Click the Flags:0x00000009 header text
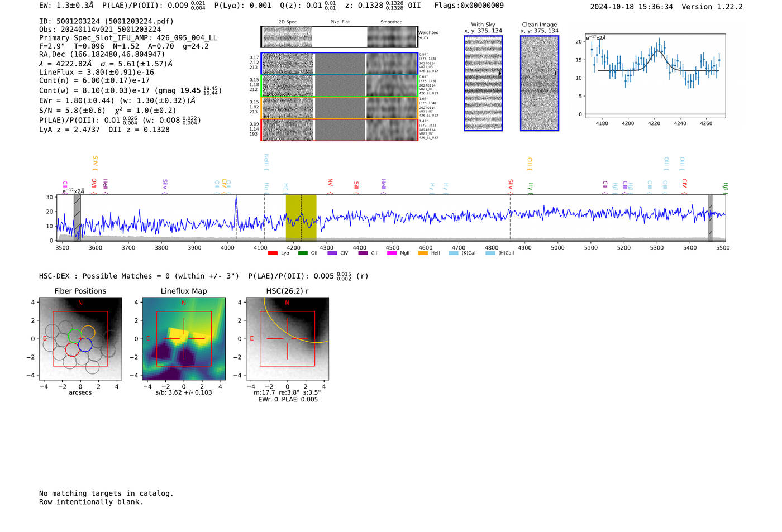This screenshot has height=532, width=782. click(469, 6)
